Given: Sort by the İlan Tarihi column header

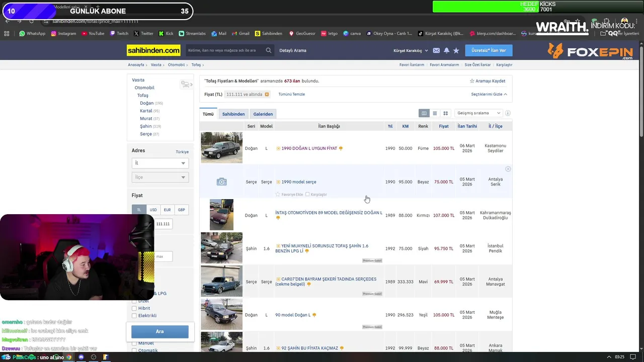Looking at the screenshot, I should click(467, 126).
